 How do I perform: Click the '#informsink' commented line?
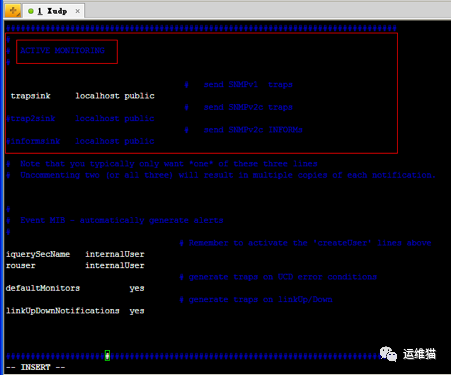(x=80, y=141)
